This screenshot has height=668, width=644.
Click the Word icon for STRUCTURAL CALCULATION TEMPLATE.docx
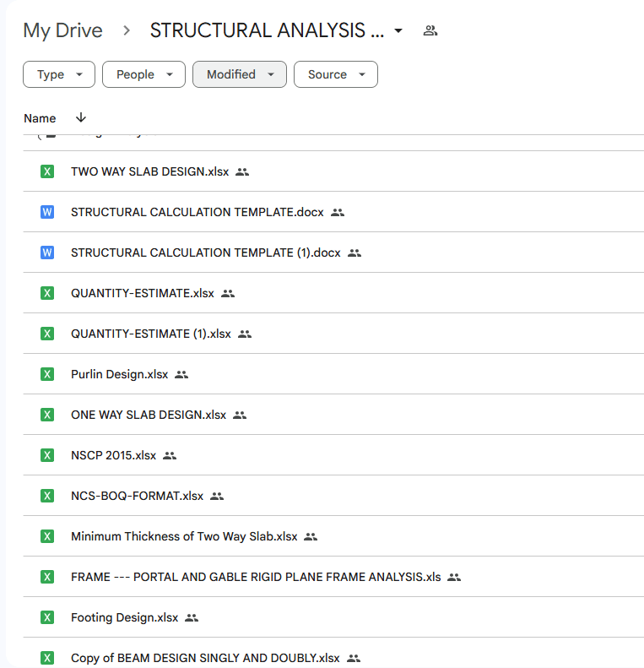pos(47,212)
